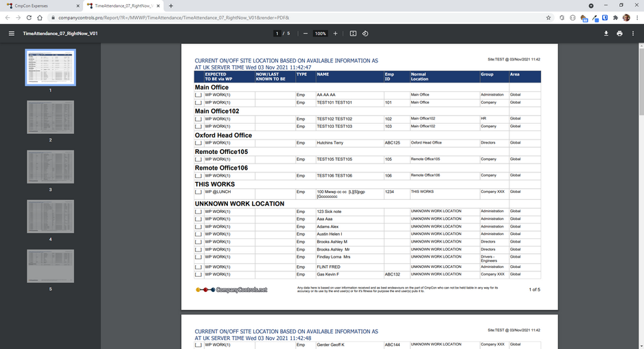Tick checkbox for Gas Kevin F row
Viewport: 644px width, 349px height.
click(x=198, y=275)
